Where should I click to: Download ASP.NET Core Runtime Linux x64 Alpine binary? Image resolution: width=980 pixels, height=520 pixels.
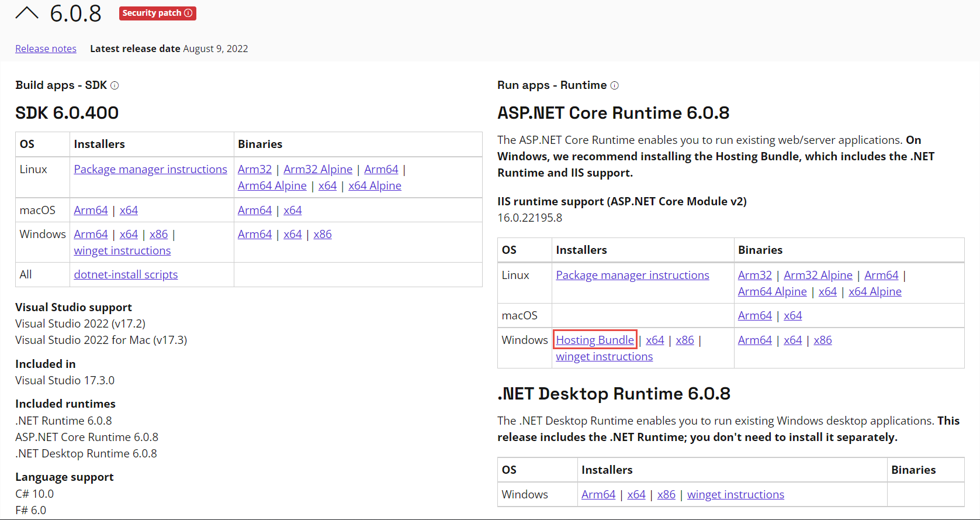(x=875, y=291)
